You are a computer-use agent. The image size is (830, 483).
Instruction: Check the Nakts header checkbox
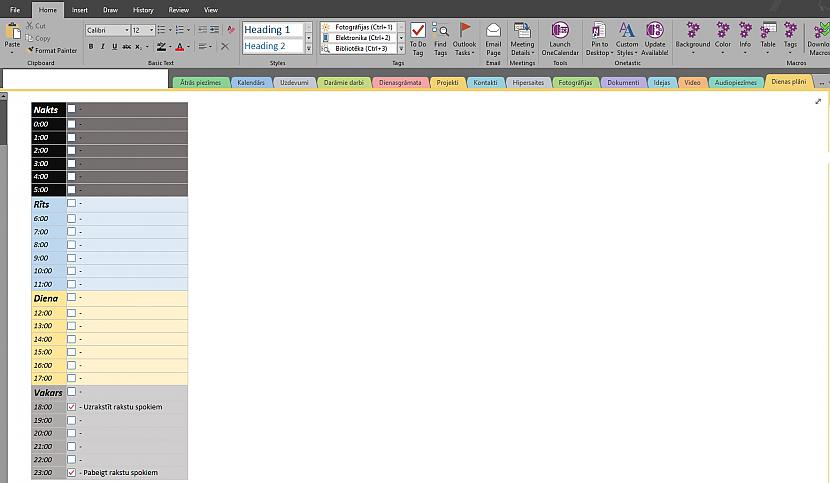pyautogui.click(x=71, y=109)
